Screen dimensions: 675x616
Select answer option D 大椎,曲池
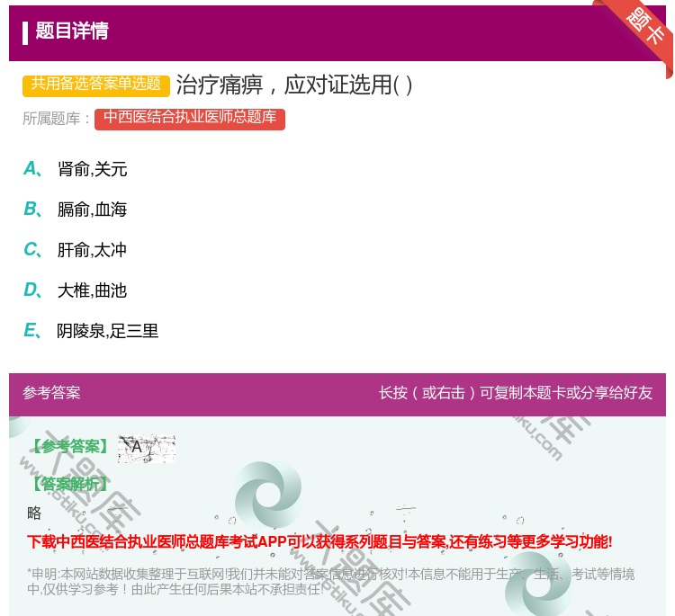click(76, 290)
